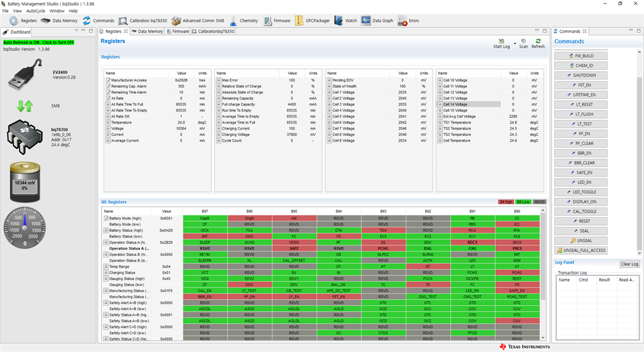Maximize the Commands panel
The width and height of the screenshot is (644, 352).
click(x=639, y=31)
